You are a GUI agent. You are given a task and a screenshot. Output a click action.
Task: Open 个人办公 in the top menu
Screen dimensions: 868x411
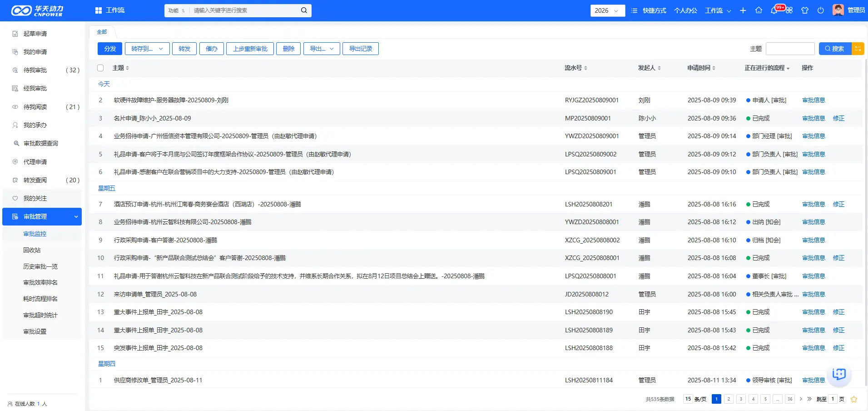click(685, 10)
